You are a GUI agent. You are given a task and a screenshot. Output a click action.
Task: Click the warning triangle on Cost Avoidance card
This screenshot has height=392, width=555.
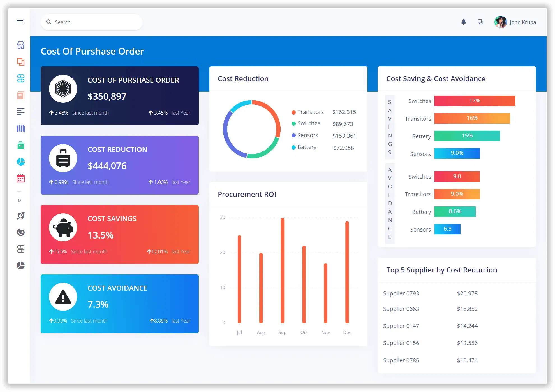click(63, 297)
